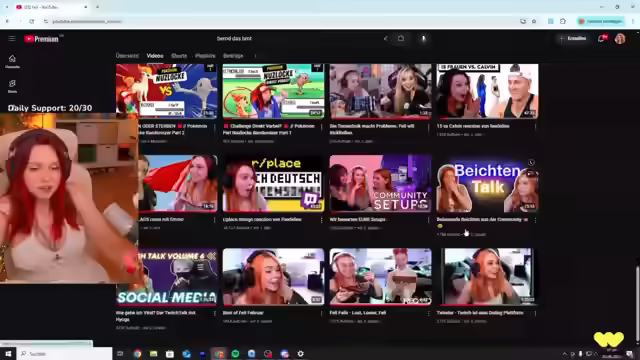Open the 15 vs Calvin reaction title
Viewport: 640px width, 360px height.
(x=473, y=126)
